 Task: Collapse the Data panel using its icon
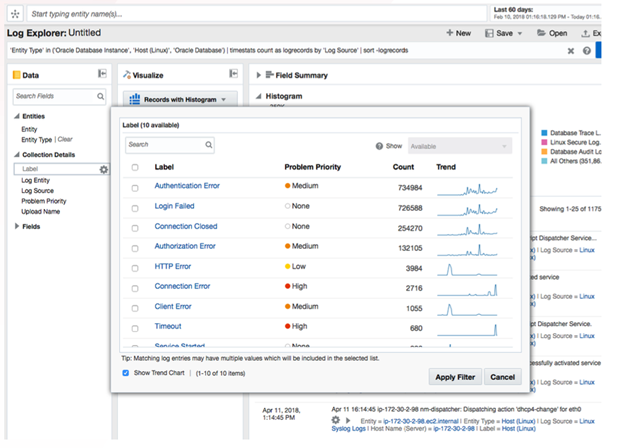click(x=102, y=74)
